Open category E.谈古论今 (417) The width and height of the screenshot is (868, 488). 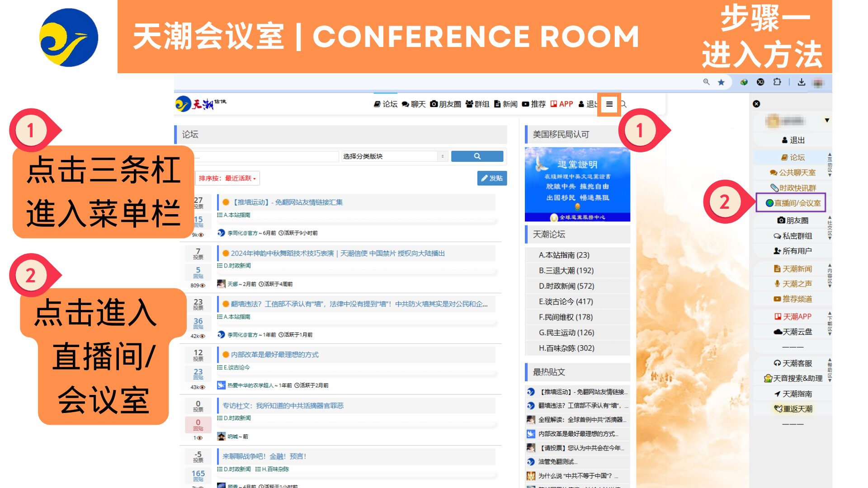click(x=566, y=301)
